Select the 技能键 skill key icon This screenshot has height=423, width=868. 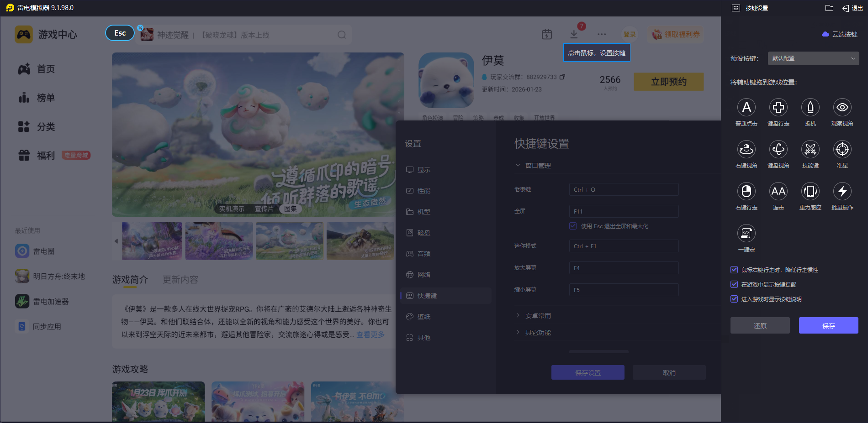click(x=810, y=150)
